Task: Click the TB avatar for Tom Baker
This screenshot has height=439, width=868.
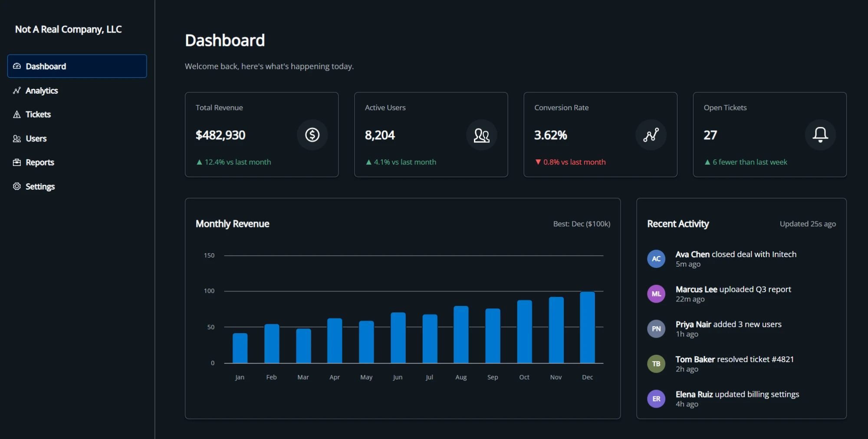Action: [x=656, y=364]
